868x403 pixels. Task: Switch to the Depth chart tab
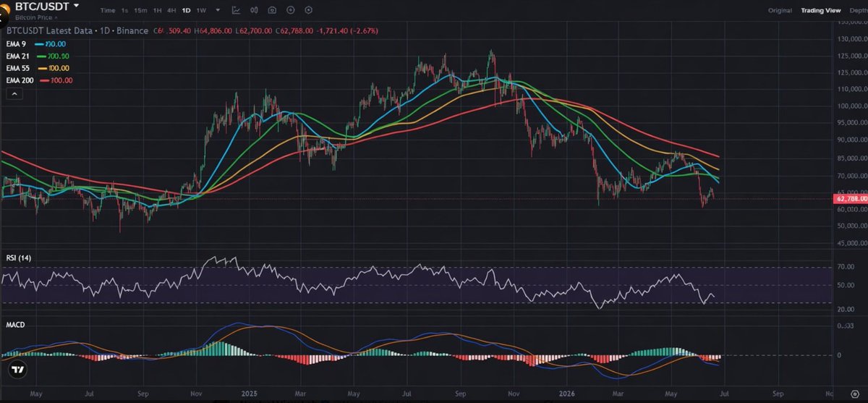858,11
